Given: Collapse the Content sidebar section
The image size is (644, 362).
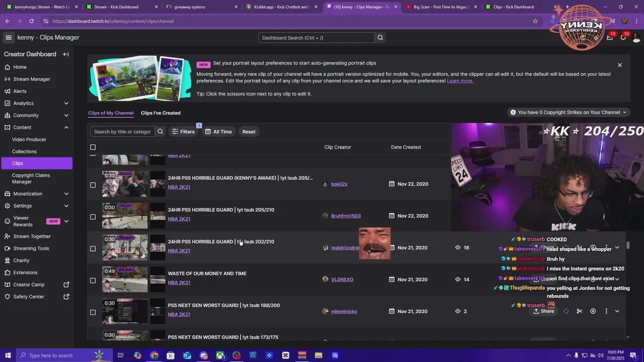Looking at the screenshot, I should point(66,127).
